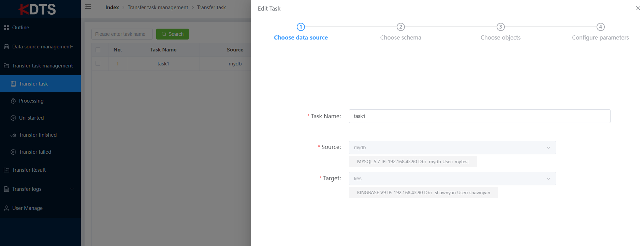
Task: Click the Transfer failed X-circle icon
Action: [13, 152]
